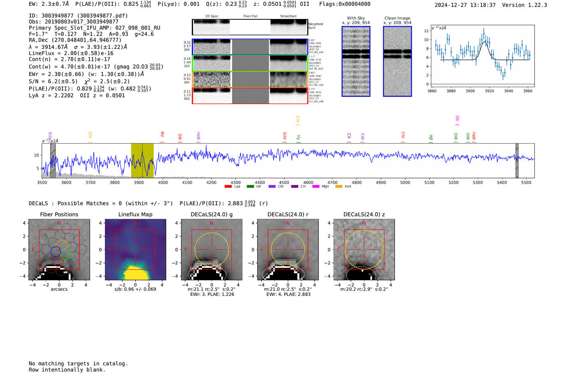Click the P(LAE)/P(OII): 0.825 header value

[x=113, y=4]
